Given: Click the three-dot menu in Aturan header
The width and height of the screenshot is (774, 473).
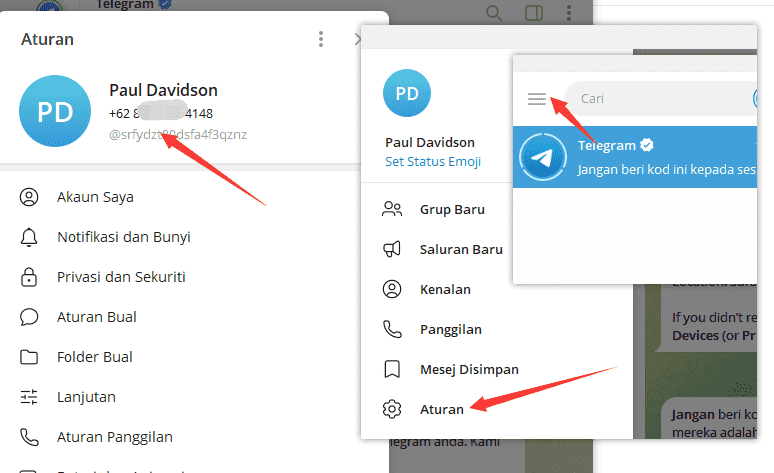Looking at the screenshot, I should [321, 39].
